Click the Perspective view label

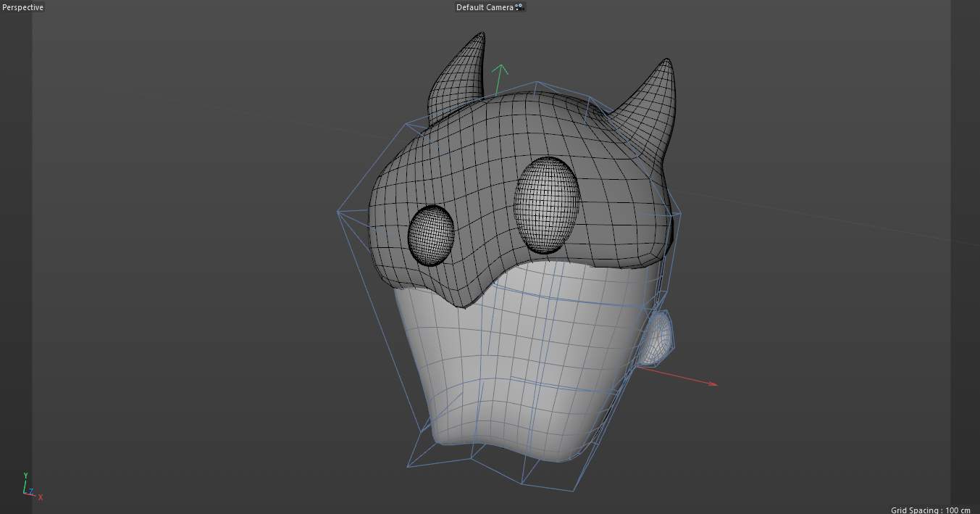point(22,7)
